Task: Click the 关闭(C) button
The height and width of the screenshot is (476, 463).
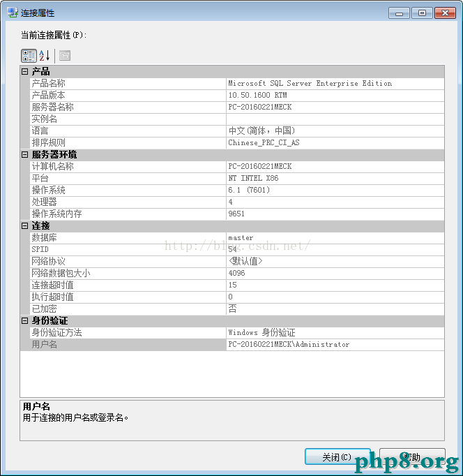Action: [x=337, y=456]
